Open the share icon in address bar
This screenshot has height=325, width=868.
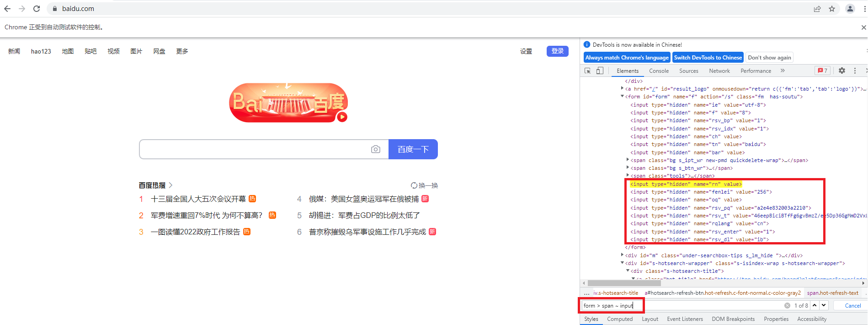[817, 9]
